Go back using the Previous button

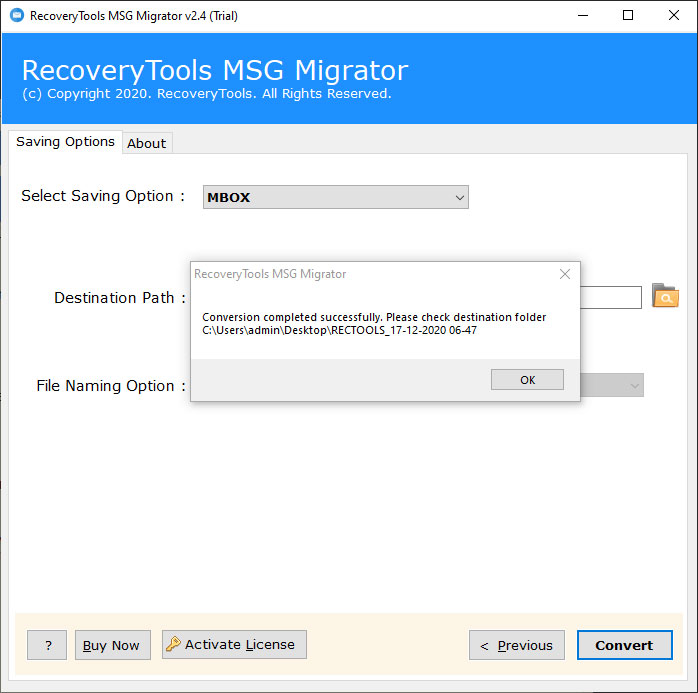pyautogui.click(x=517, y=645)
